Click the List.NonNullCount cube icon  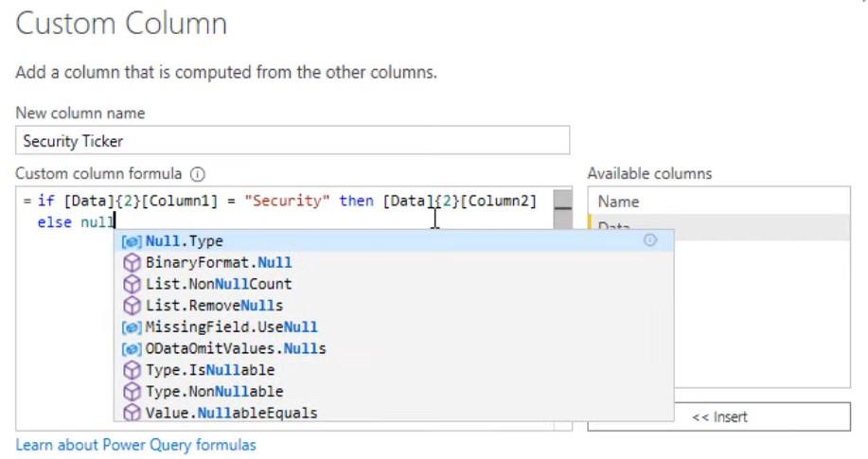(x=132, y=284)
